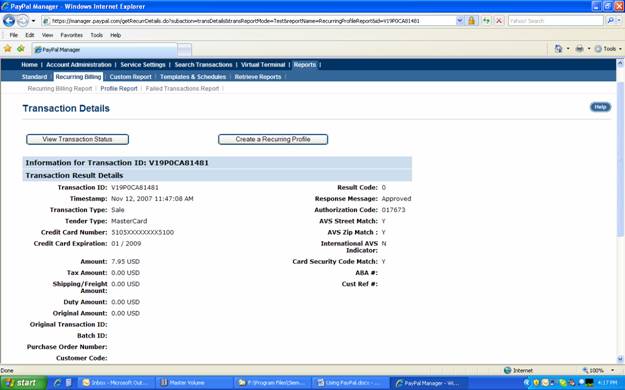Screen dimensions: 625x390
Task: Click the red Stop loading icon
Action: coord(499,20)
